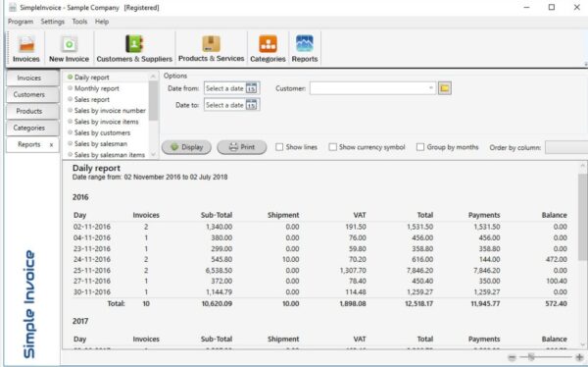This screenshot has height=367, width=588.
Task: Click the 02-11-2016 day cell
Action: click(92, 227)
